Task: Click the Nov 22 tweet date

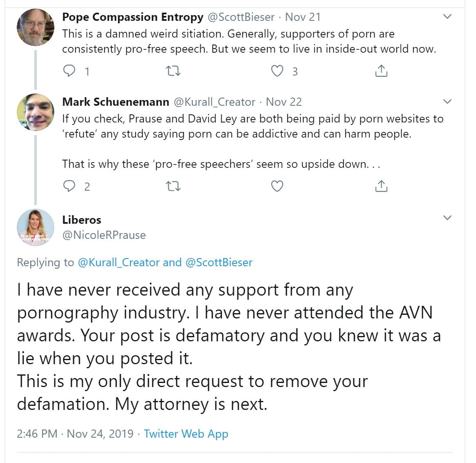Action: pos(284,102)
